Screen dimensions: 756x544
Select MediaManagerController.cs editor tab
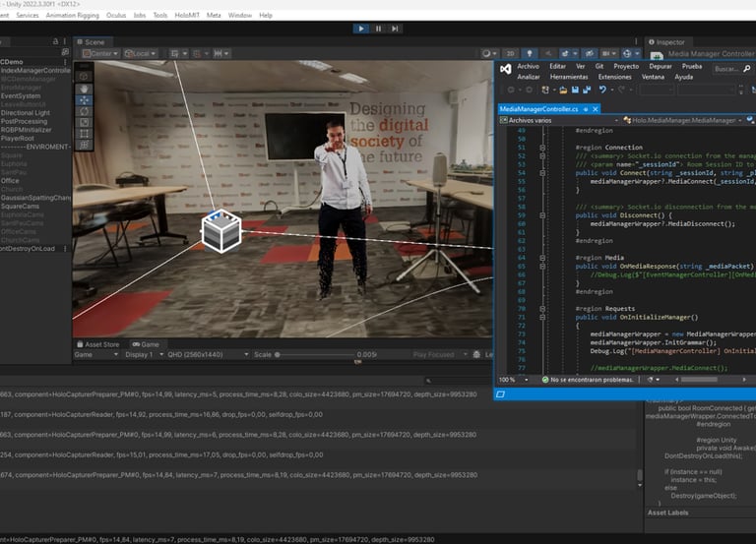coord(538,109)
